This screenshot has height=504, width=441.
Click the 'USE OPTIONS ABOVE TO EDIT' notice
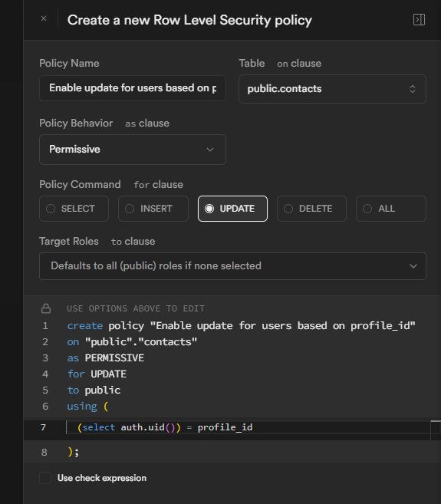(136, 308)
